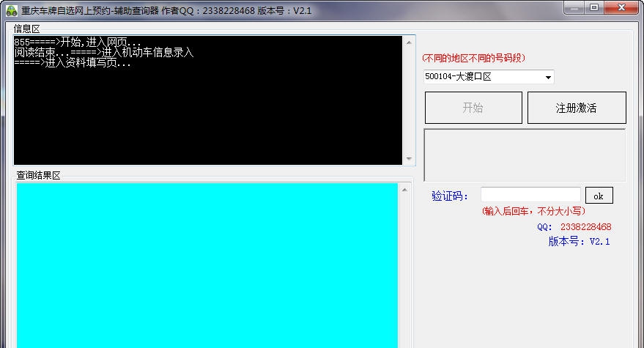Click the '查询结果区' group label
Viewport: 644px width, 348px height.
38,175
